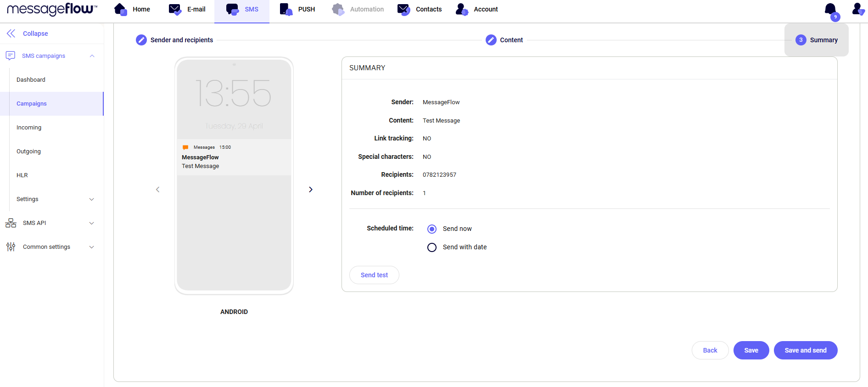Open the E-mail tab in top navigation
Image resolution: width=868 pixels, height=387 pixels.
[x=187, y=9]
